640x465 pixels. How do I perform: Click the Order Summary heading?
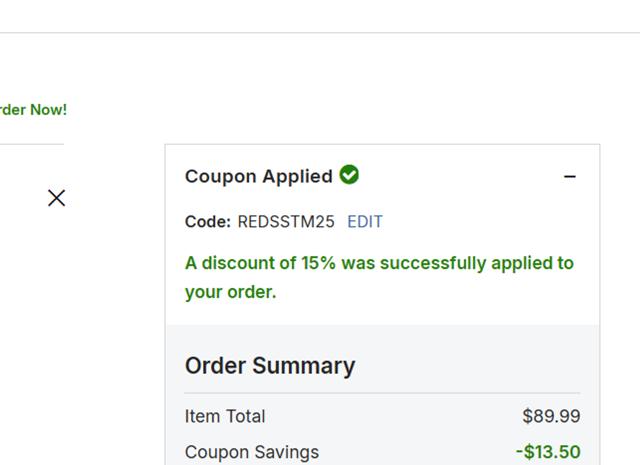pos(270,366)
